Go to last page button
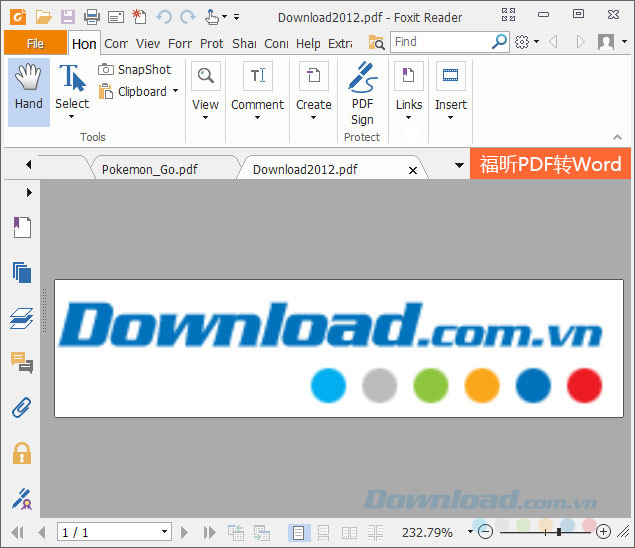This screenshot has width=635, height=548. 209,532
